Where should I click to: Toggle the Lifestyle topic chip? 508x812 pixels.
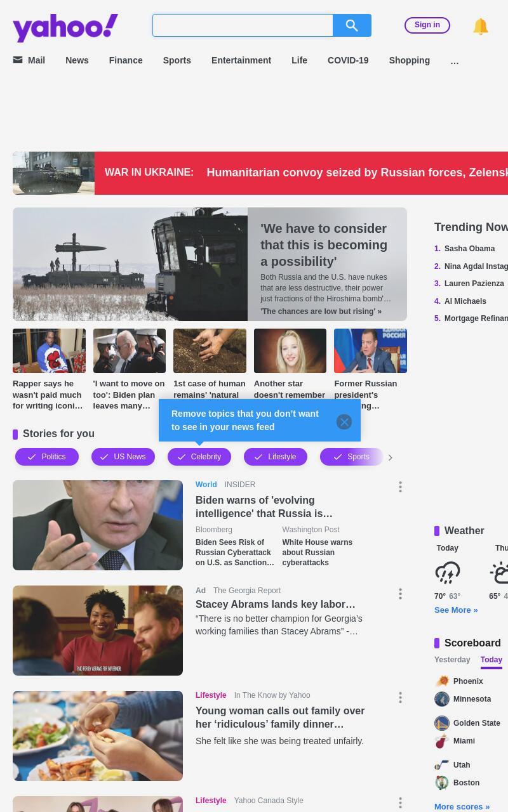tap(276, 457)
